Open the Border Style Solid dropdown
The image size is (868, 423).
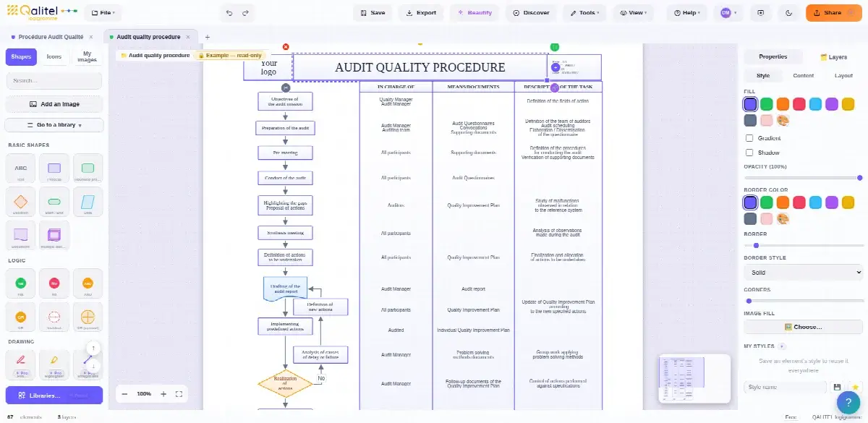tap(804, 273)
